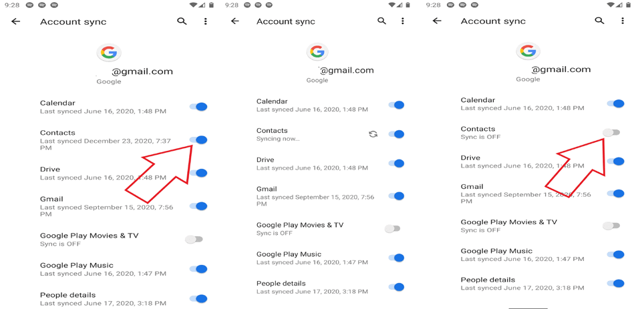This screenshot has width=644, height=309.
Task: Select Gmail label on right screen
Action: [472, 186]
